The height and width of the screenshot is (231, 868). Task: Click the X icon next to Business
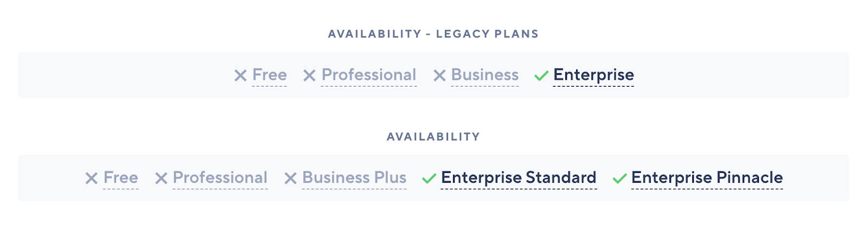439,75
